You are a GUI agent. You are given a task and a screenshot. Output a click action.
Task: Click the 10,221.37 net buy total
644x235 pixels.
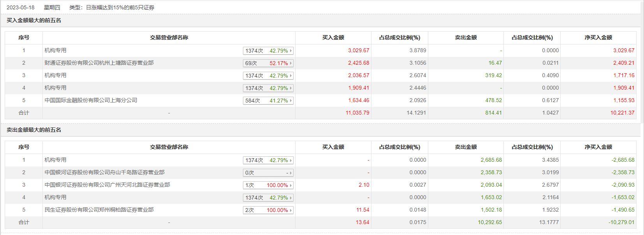pyautogui.click(x=622, y=113)
